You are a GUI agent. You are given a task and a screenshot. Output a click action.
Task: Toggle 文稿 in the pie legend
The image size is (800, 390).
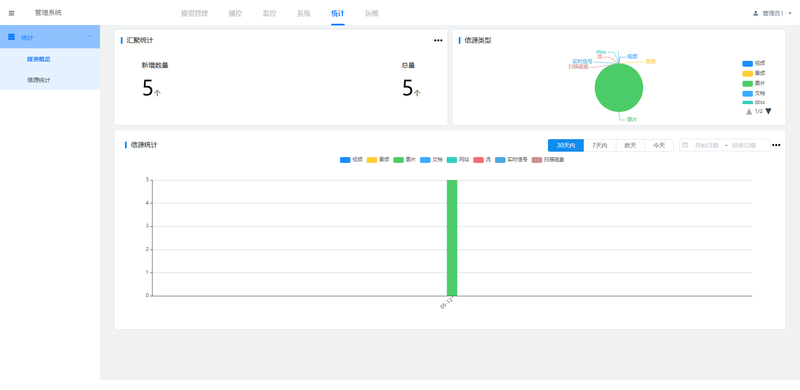click(x=754, y=93)
